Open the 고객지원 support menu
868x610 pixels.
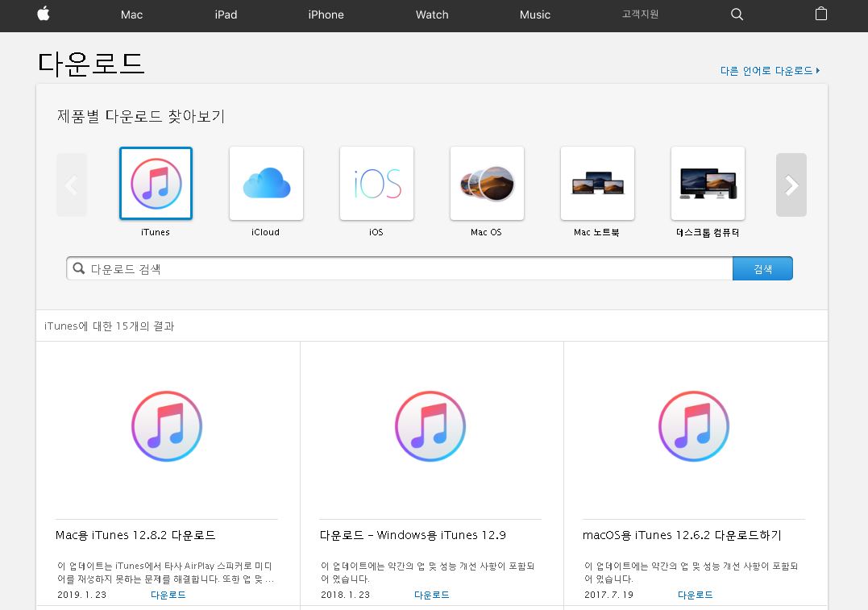tap(640, 15)
